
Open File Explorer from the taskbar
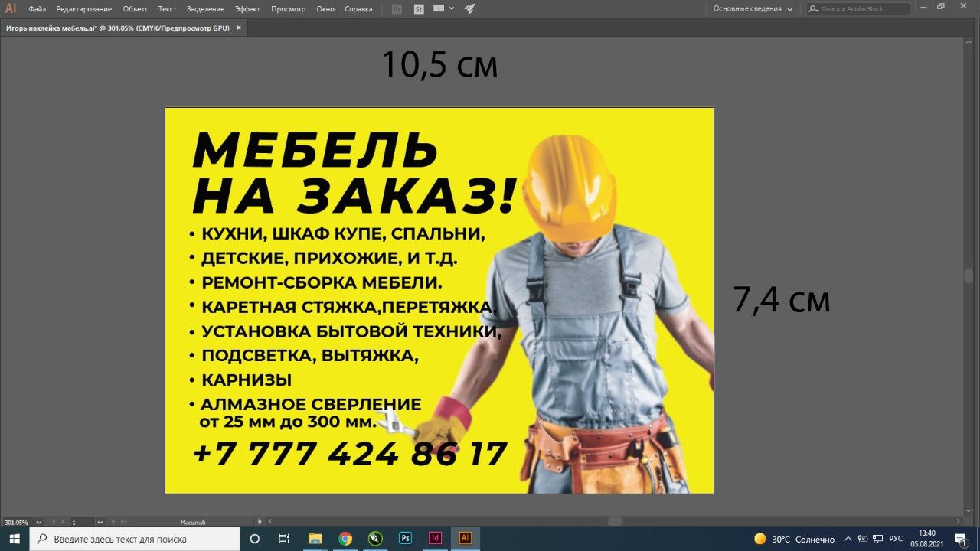pos(315,539)
